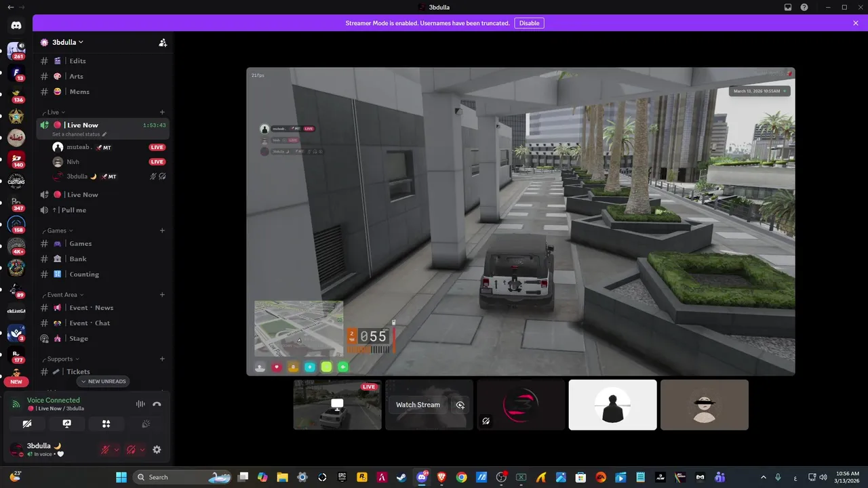Select Nivh in the voice member list
868x488 pixels.
click(x=108, y=162)
